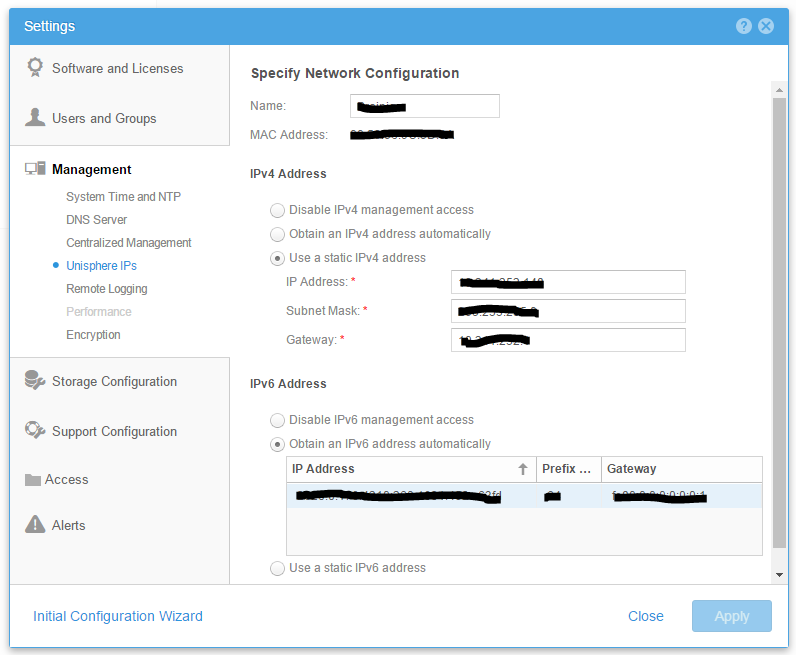
Task: Open the Initial Configuration Wizard link
Action: click(118, 616)
